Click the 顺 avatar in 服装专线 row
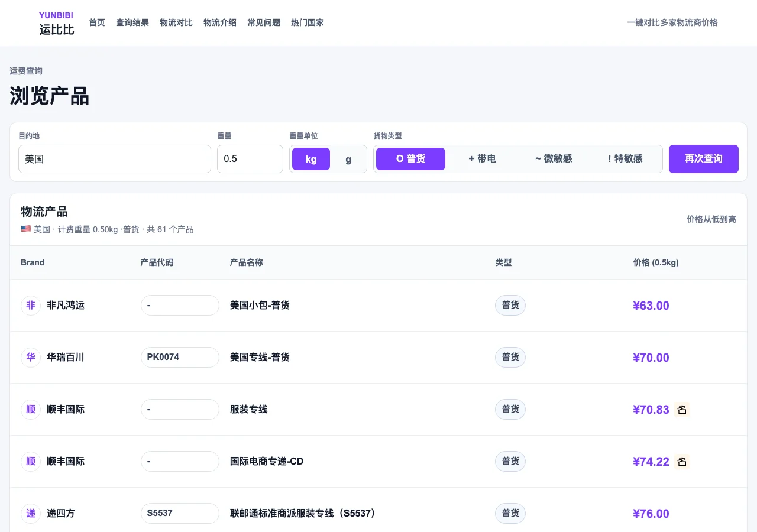This screenshot has width=757, height=532. [31, 409]
